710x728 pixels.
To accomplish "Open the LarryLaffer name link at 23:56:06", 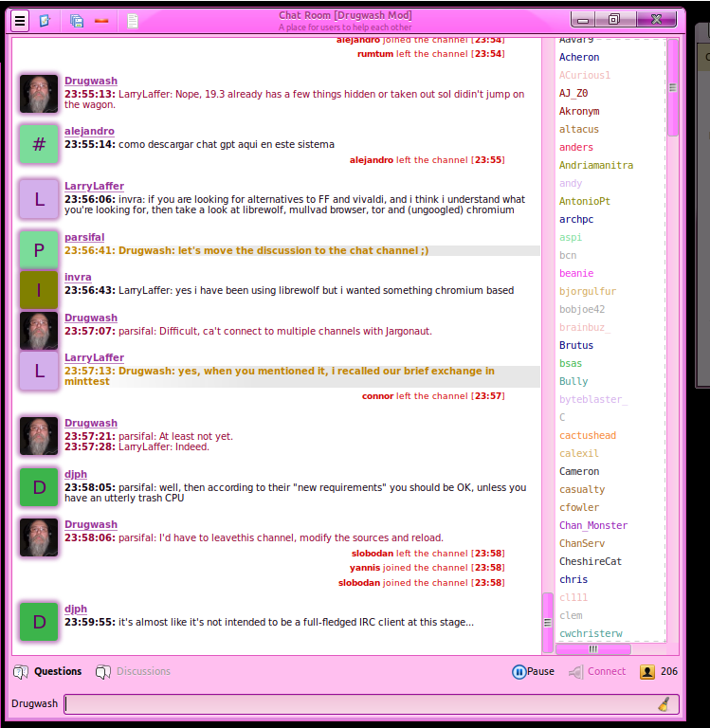I will tap(94, 186).
